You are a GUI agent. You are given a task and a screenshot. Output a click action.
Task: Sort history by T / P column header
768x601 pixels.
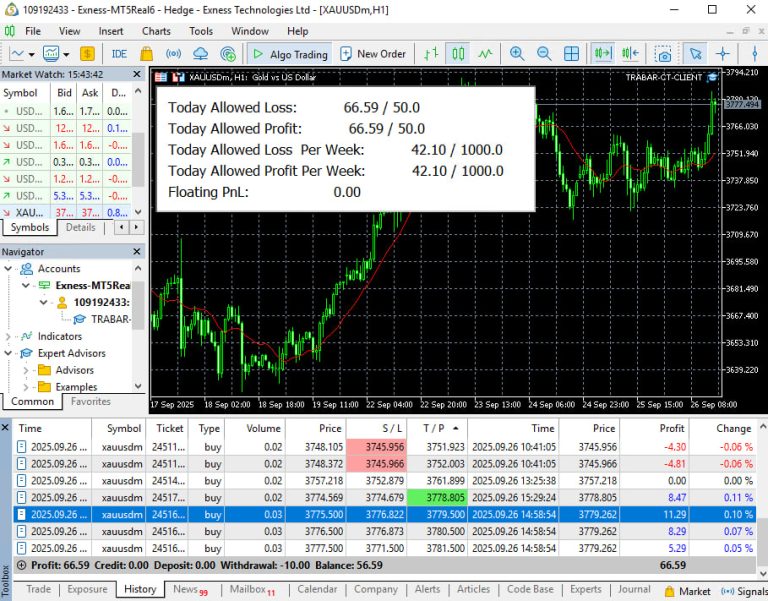436,428
